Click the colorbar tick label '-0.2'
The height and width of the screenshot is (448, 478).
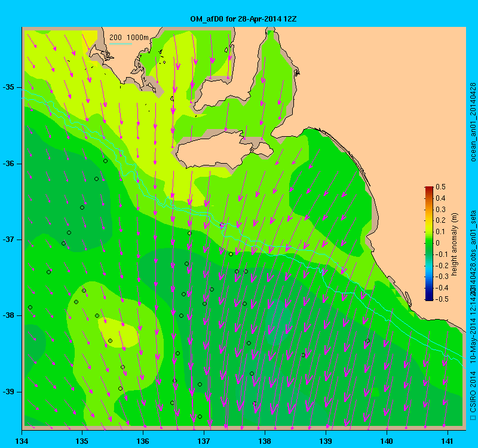[442, 265]
